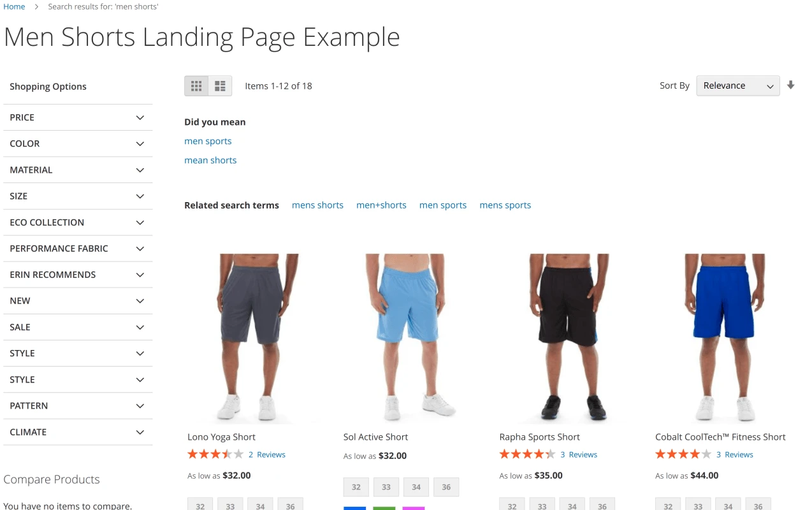
Task: Switch to list view mode
Action: [x=220, y=86]
